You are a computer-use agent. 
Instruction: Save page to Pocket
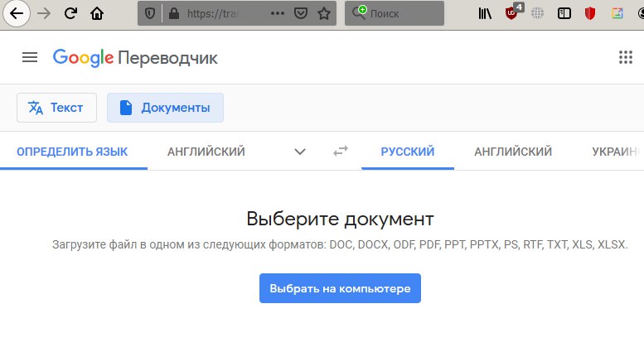[301, 13]
